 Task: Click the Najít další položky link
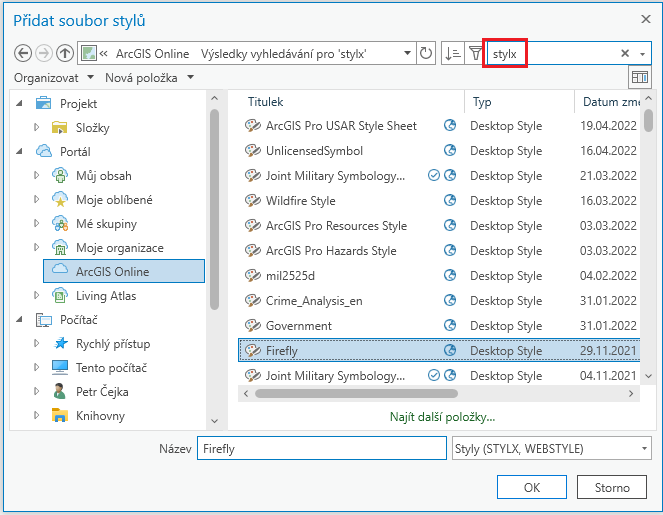[x=441, y=417]
